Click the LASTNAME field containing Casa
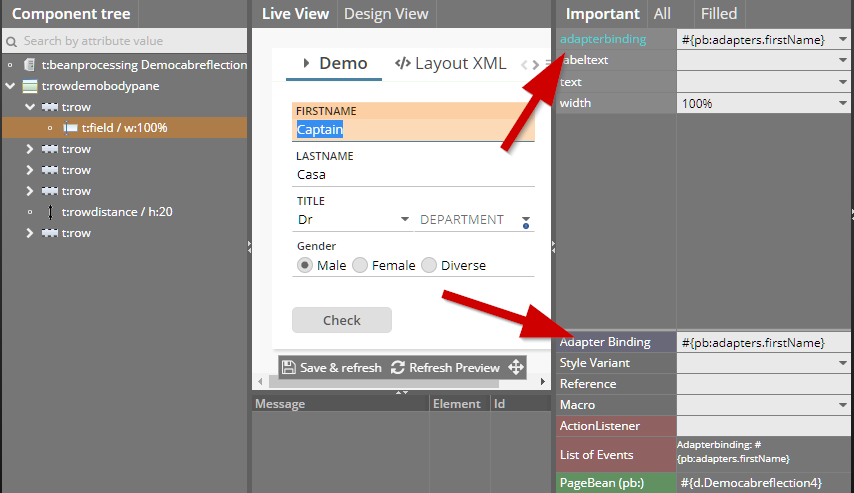 tap(413, 174)
